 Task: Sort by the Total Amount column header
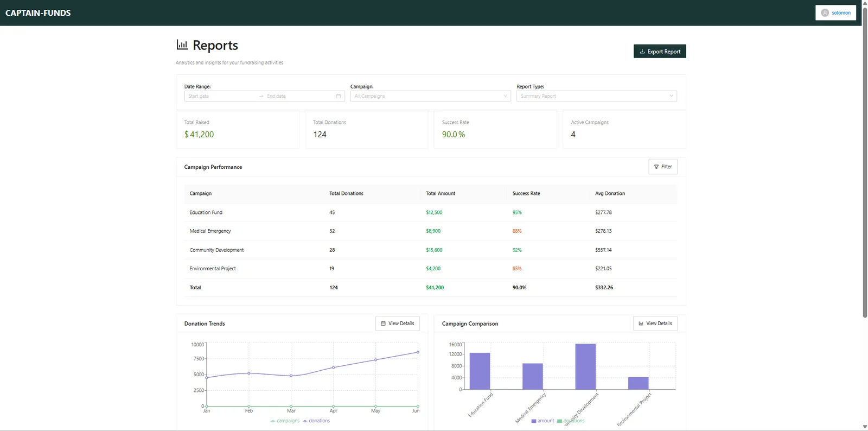pyautogui.click(x=441, y=193)
